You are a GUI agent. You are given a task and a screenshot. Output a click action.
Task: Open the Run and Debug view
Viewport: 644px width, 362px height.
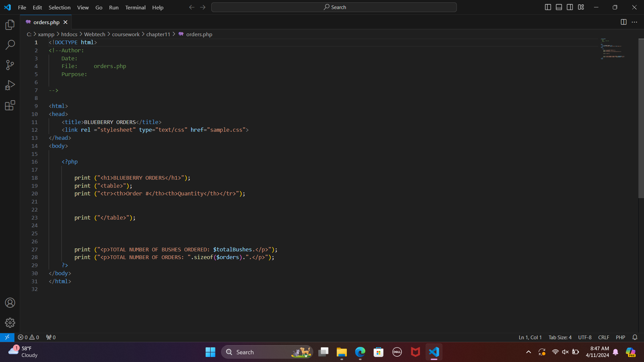(10, 85)
